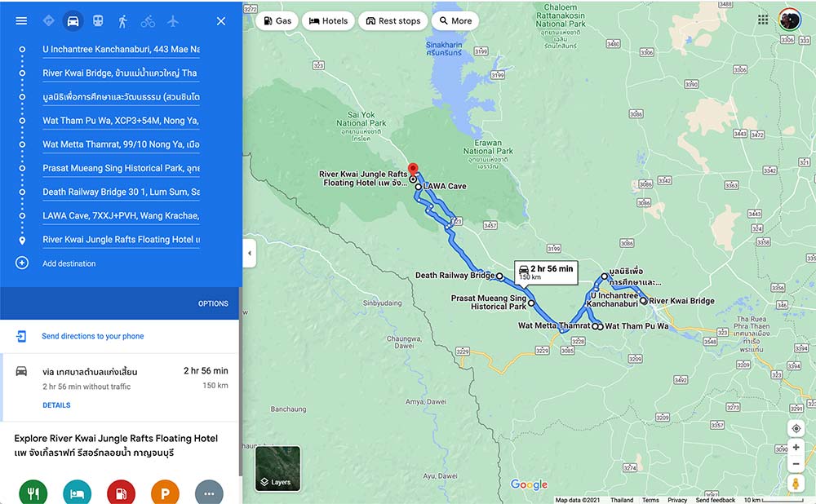Show Hotels along the route

pos(328,21)
